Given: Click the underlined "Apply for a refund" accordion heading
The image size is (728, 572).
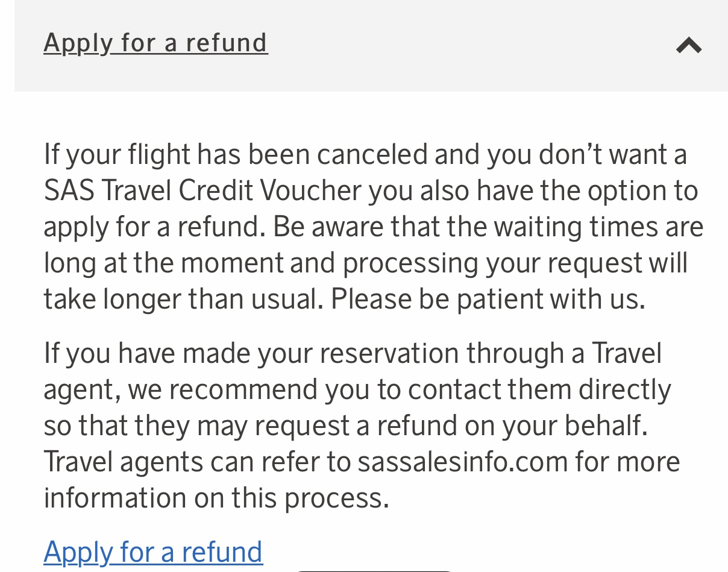Looking at the screenshot, I should coord(155,43).
